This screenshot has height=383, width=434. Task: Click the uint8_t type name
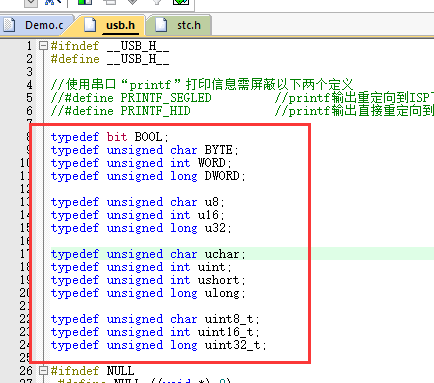coord(229,319)
